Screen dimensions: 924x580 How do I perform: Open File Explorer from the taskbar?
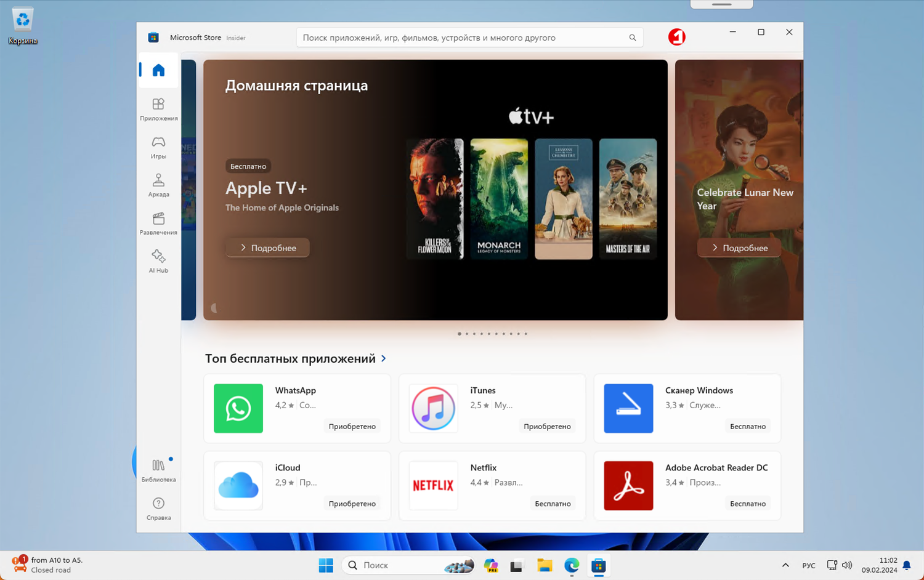(545, 565)
